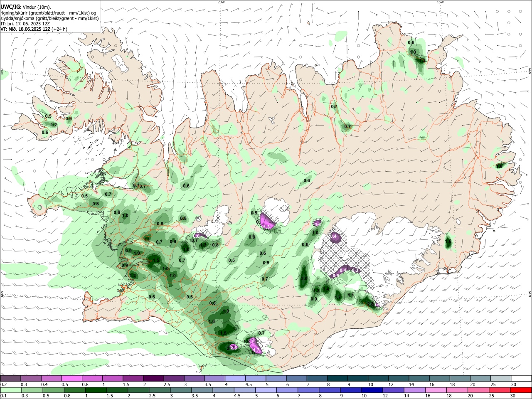This screenshot has height=399, width=532.
Task: Click the 'rigning/skúrir' description line
Action: (x=48, y=13)
